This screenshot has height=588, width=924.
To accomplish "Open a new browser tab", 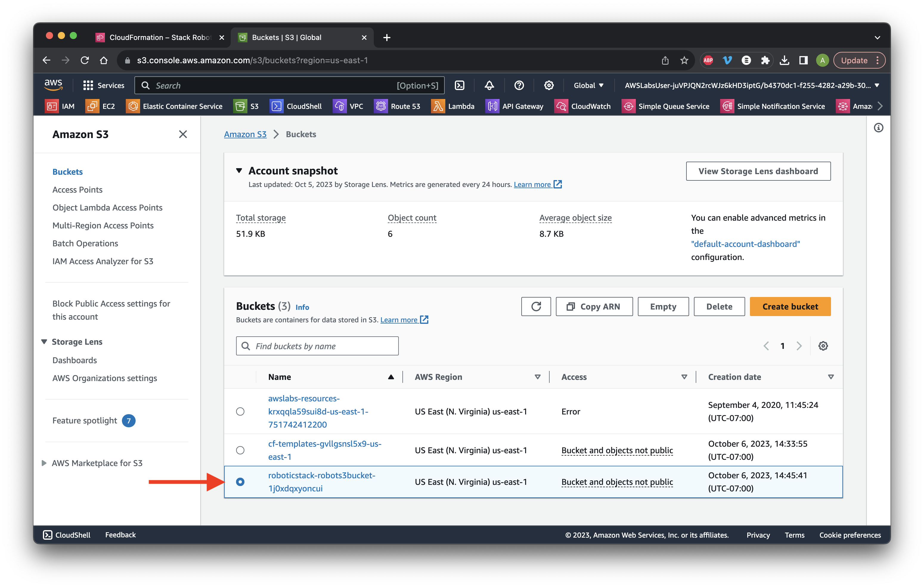I will click(x=387, y=37).
